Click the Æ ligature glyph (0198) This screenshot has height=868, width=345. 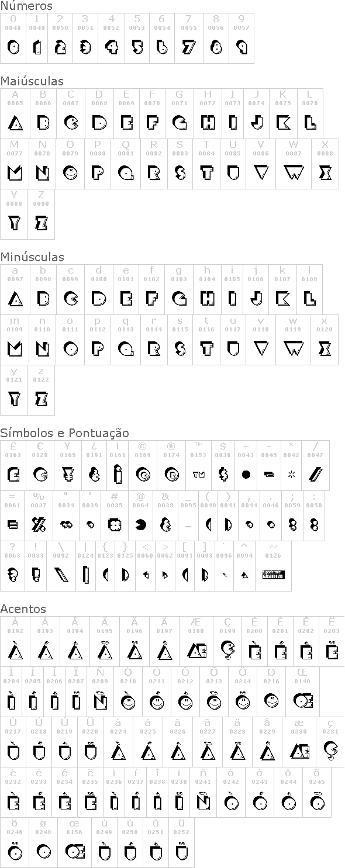pyautogui.click(x=196, y=651)
